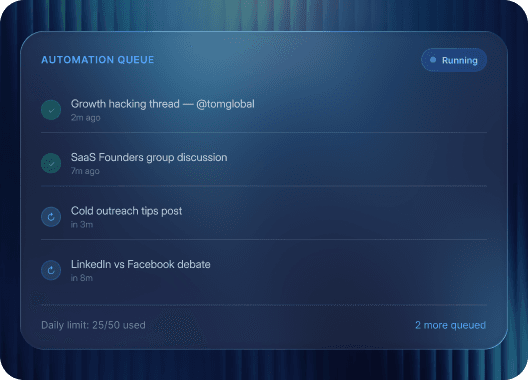This screenshot has height=380, width=528.
Task: Click the 2m ago timestamp
Action: (86, 118)
